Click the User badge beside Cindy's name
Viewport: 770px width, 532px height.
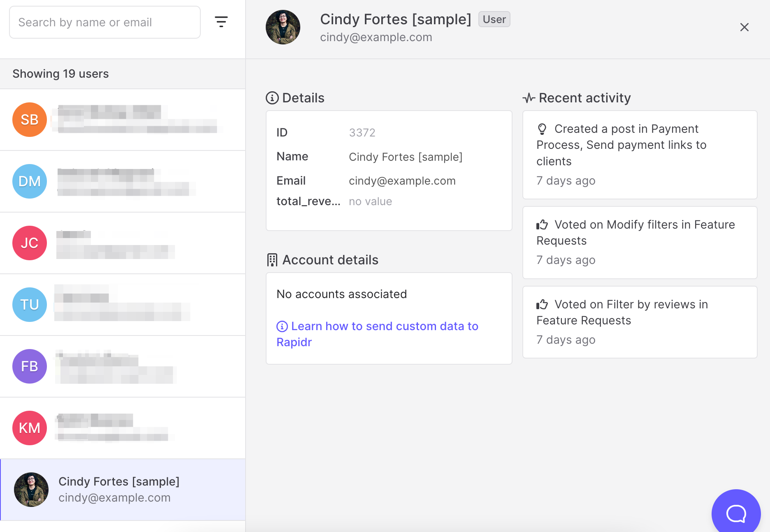tap(494, 19)
